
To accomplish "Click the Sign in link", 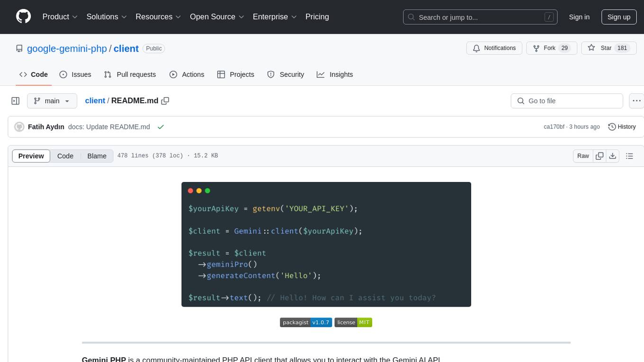I will click(579, 17).
